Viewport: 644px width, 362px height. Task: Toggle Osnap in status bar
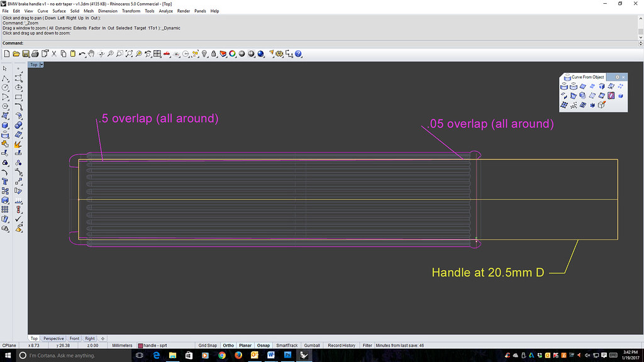264,346
